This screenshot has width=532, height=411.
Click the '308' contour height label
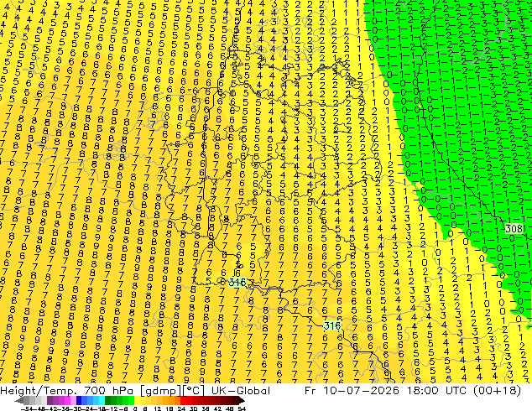point(514,228)
